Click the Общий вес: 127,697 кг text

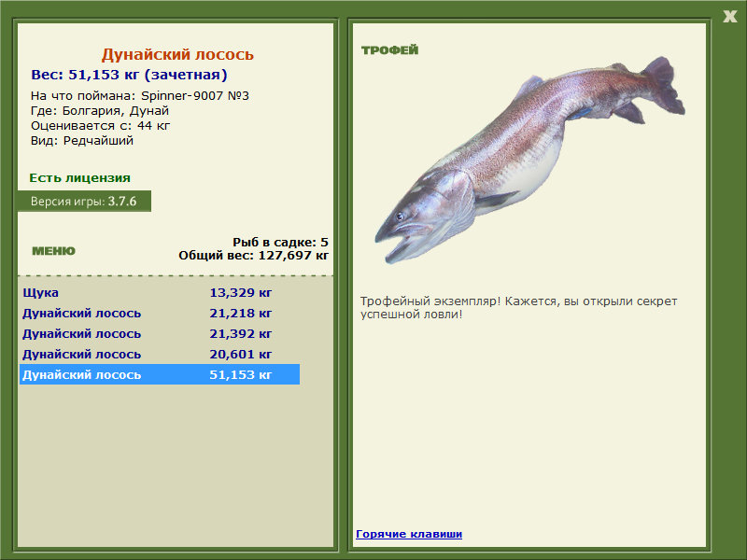click(253, 255)
